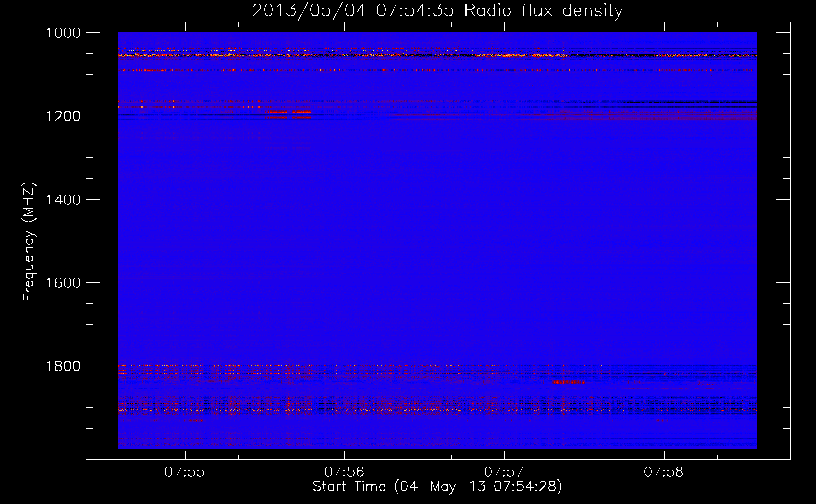Click the 07:56 time tick label

pyautogui.click(x=344, y=472)
